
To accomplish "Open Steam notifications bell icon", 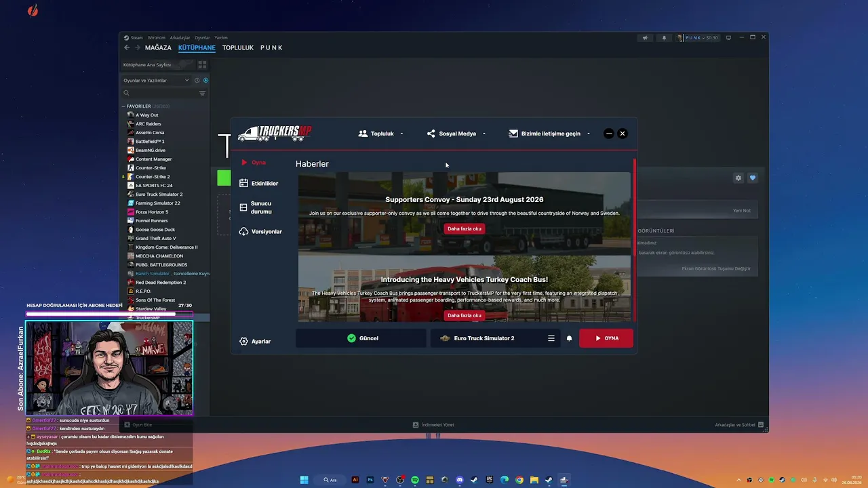I will (664, 38).
